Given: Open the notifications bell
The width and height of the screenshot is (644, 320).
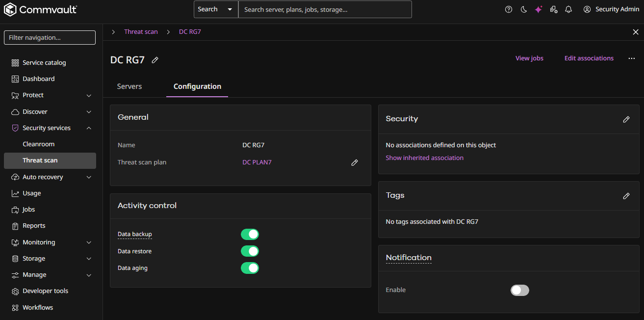Looking at the screenshot, I should (x=568, y=9).
